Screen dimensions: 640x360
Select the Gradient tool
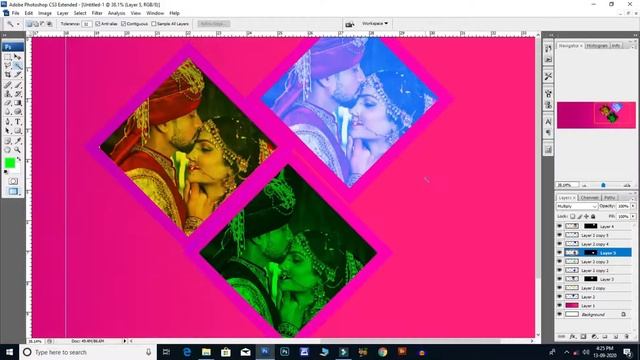(x=18, y=103)
